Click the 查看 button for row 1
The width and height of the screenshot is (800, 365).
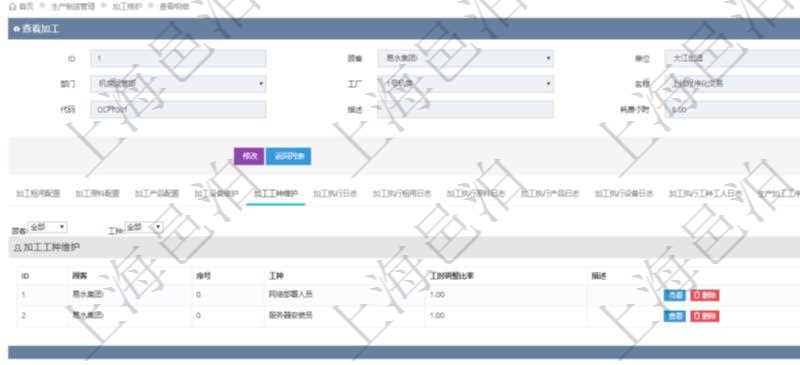pos(674,295)
